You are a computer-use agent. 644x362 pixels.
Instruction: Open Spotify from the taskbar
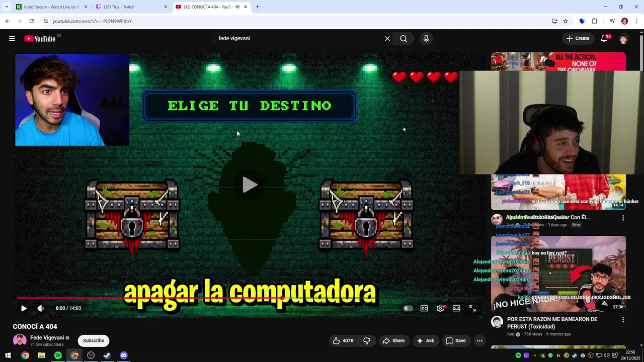pos(58,355)
